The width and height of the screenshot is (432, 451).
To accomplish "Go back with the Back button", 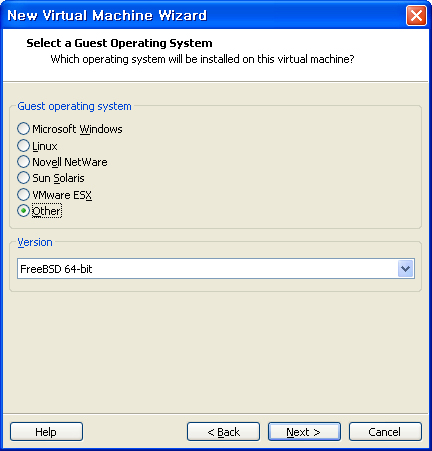I will (x=223, y=432).
